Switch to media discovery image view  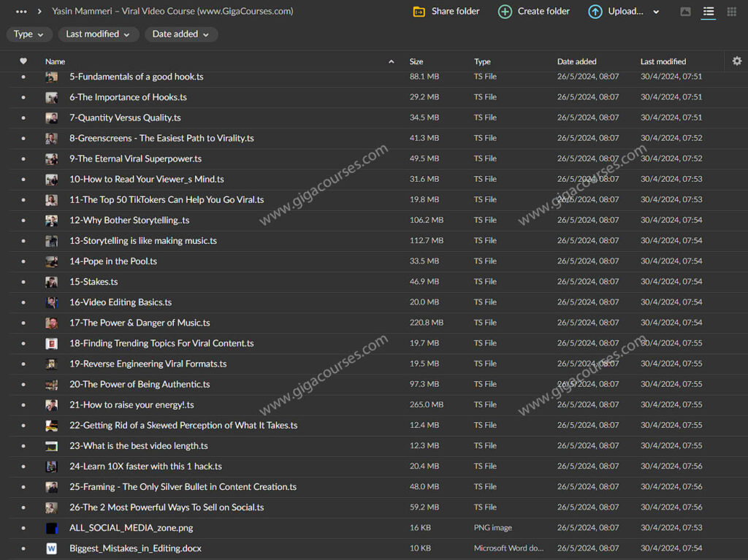click(x=685, y=12)
